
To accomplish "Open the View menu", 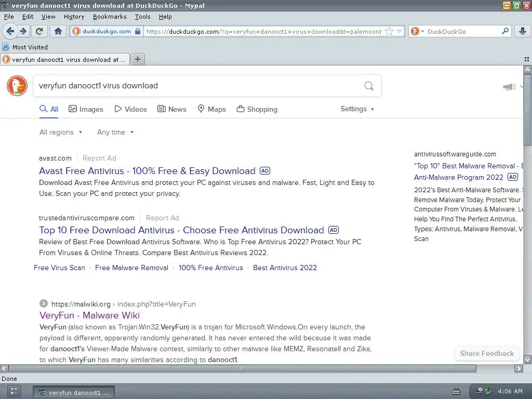I will tap(48, 17).
